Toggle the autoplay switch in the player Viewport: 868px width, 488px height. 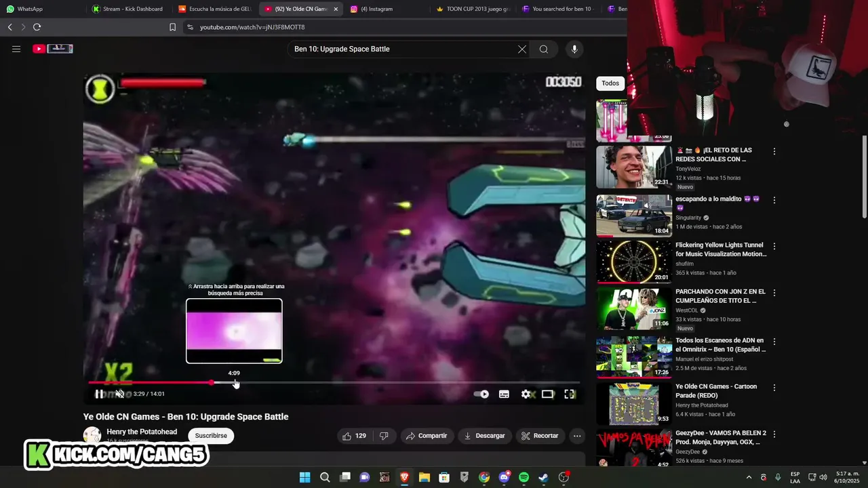coord(481,394)
